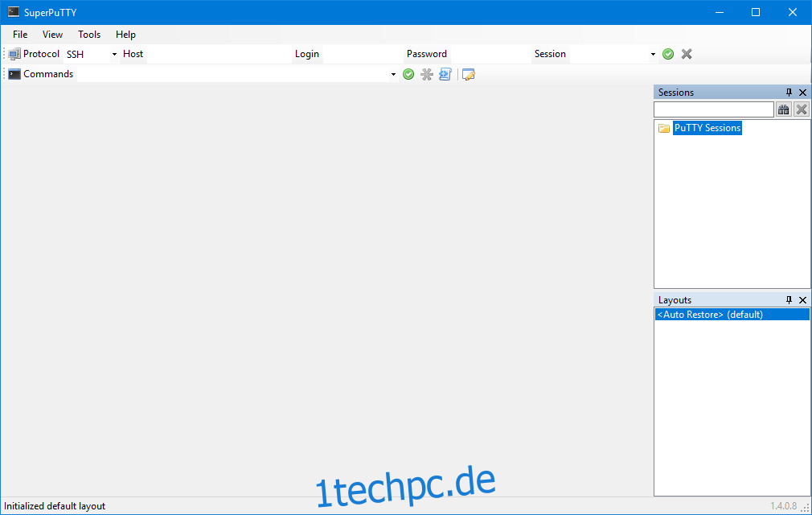Click the 1.4.0.8 version label

(783, 506)
